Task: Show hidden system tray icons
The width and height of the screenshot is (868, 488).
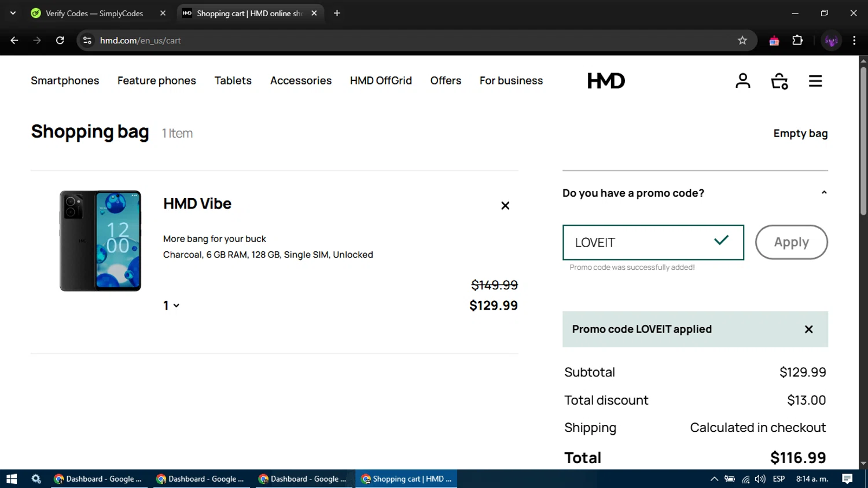Action: click(x=714, y=479)
